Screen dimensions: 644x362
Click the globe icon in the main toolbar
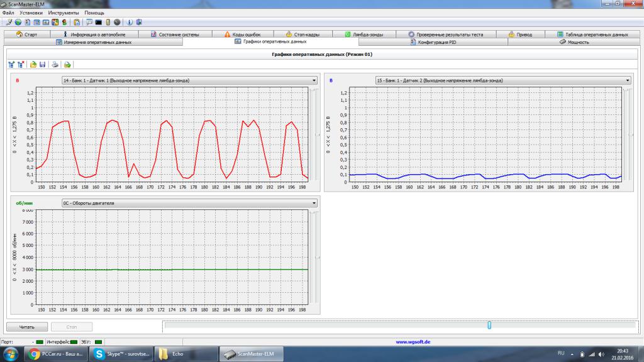[18, 22]
